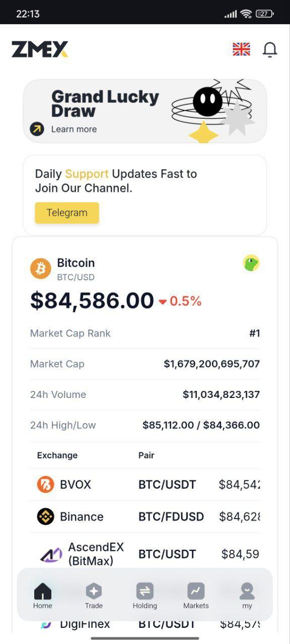Tap Learn more on Grand Lucky Draw

74,129
